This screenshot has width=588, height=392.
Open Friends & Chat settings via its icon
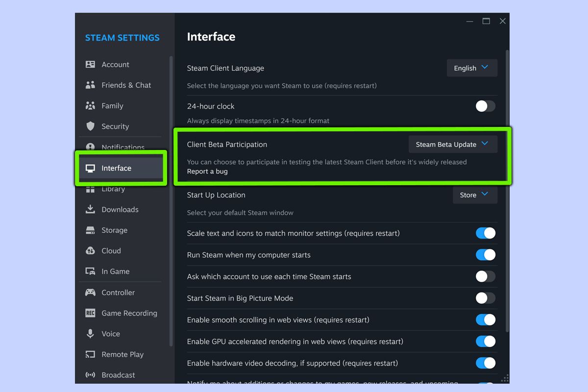91,85
